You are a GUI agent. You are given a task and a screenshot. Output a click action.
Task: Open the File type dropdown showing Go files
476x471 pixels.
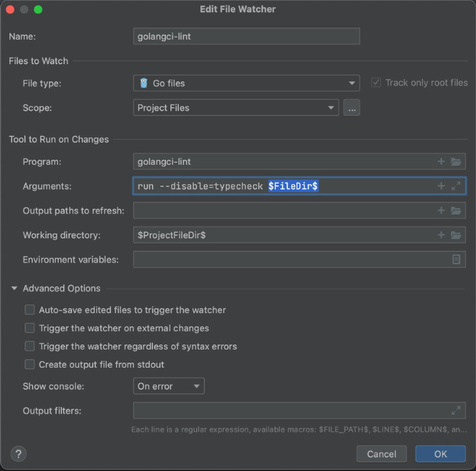click(x=246, y=83)
